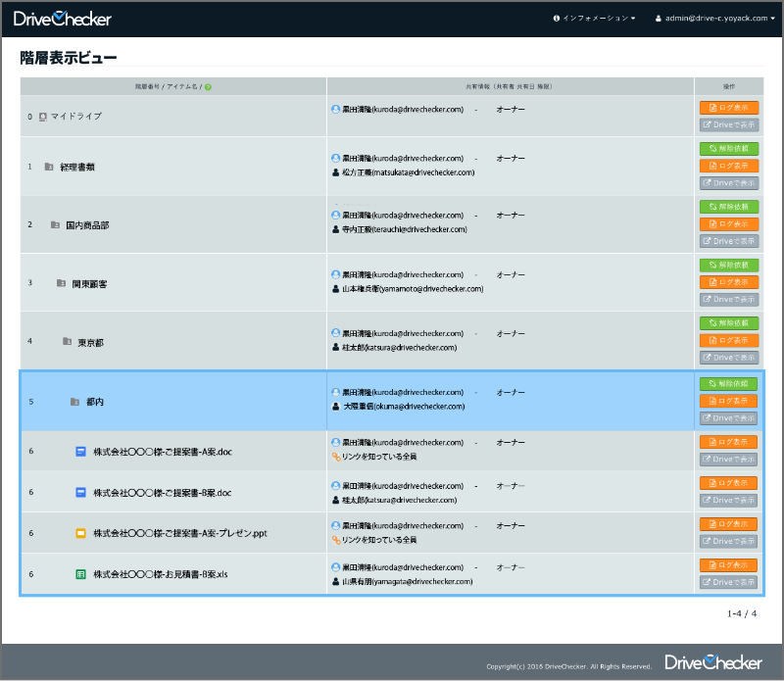Click the 階層表示ビュー page heading
This screenshot has height=681, width=784.
pyautogui.click(x=69, y=58)
